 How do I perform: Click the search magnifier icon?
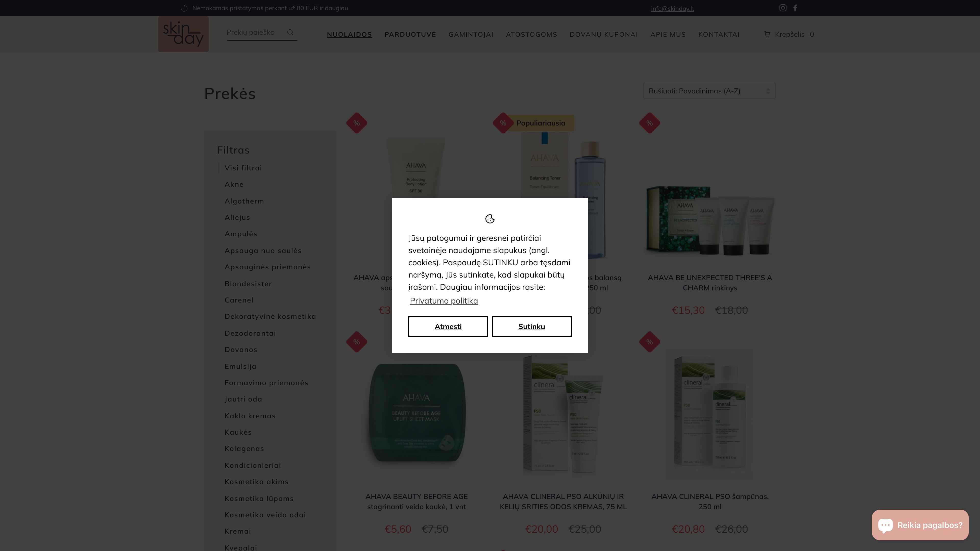[290, 32]
